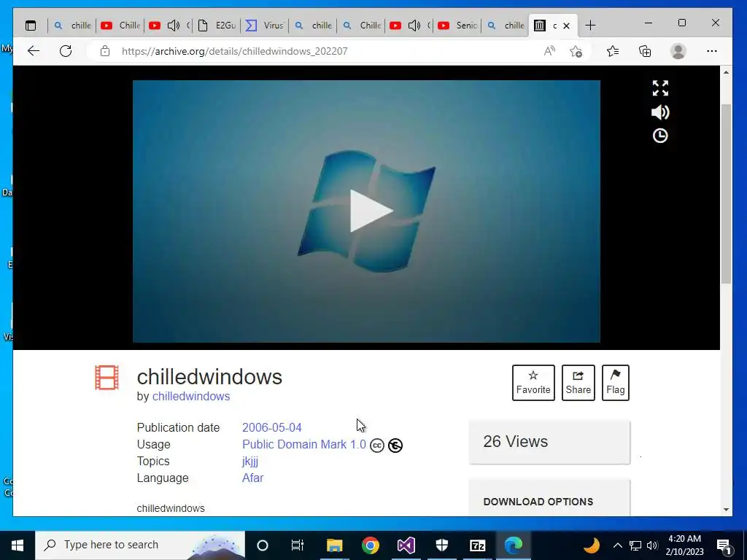Image resolution: width=747 pixels, height=560 pixels.
Task: Open the Collections button
Action: coord(645,51)
